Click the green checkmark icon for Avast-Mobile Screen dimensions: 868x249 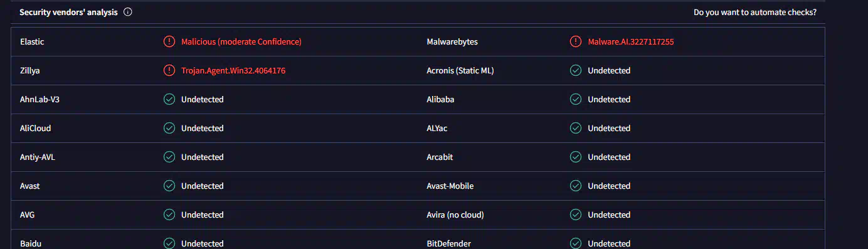click(x=576, y=186)
